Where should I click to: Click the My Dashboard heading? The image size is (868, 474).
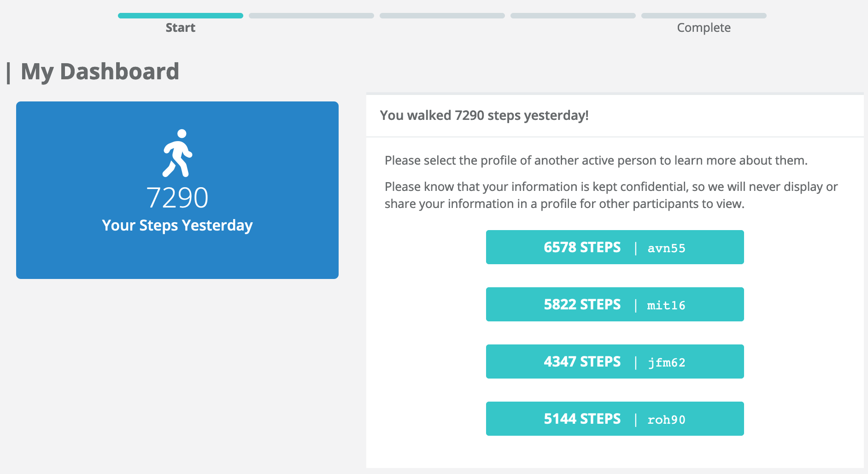coord(100,71)
